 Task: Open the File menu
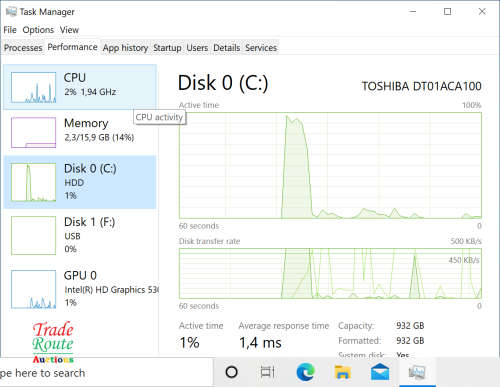click(x=10, y=30)
